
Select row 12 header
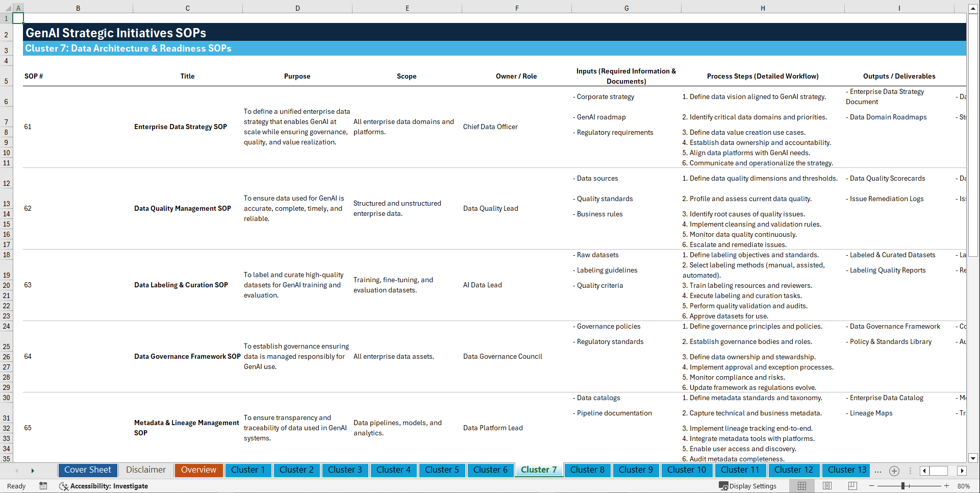pyautogui.click(x=6, y=183)
